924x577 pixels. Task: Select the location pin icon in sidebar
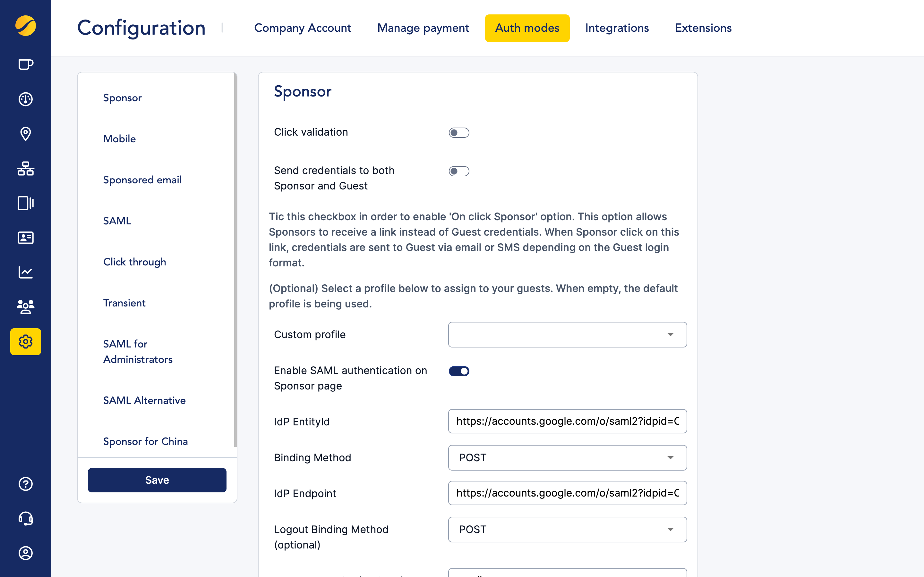pyautogui.click(x=26, y=134)
